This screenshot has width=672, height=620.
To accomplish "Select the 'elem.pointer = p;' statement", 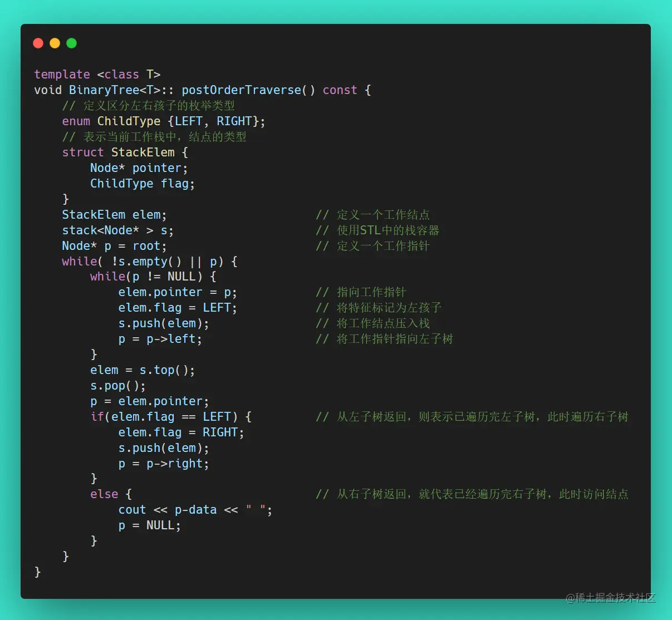I will tap(178, 292).
